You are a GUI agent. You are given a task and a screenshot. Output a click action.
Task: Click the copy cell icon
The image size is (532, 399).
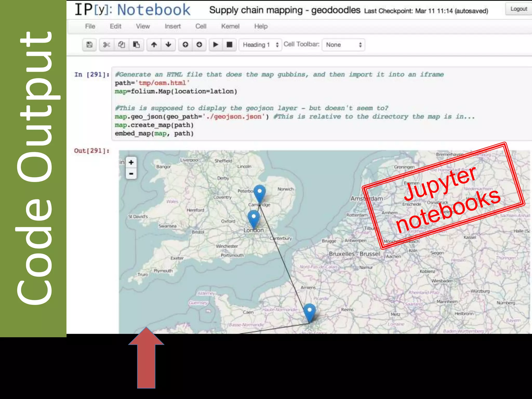(x=121, y=45)
